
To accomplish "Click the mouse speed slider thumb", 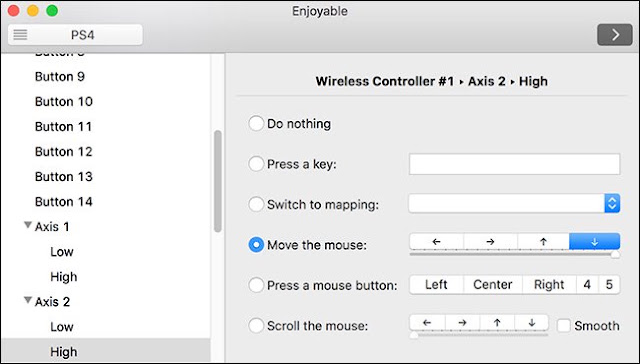I will point(615,255).
